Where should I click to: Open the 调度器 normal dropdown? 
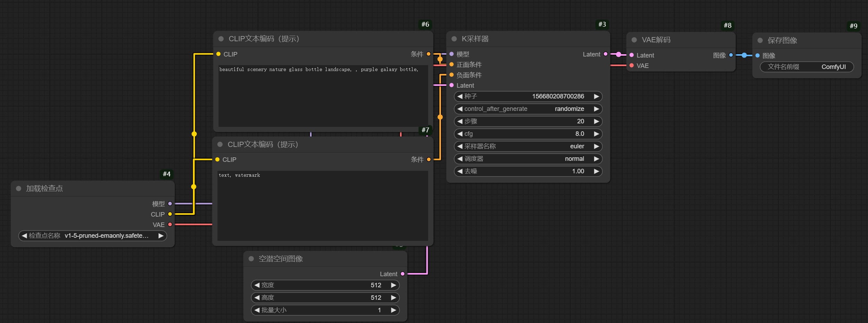528,159
